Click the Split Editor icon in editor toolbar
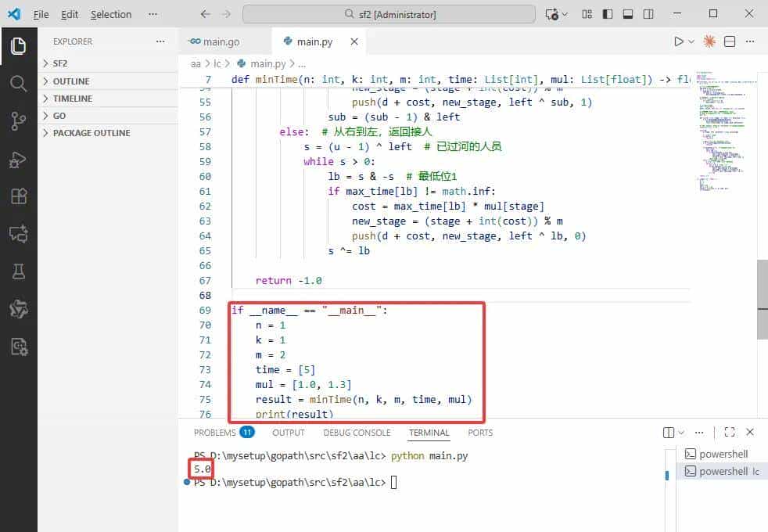This screenshot has width=768, height=532. [730, 41]
